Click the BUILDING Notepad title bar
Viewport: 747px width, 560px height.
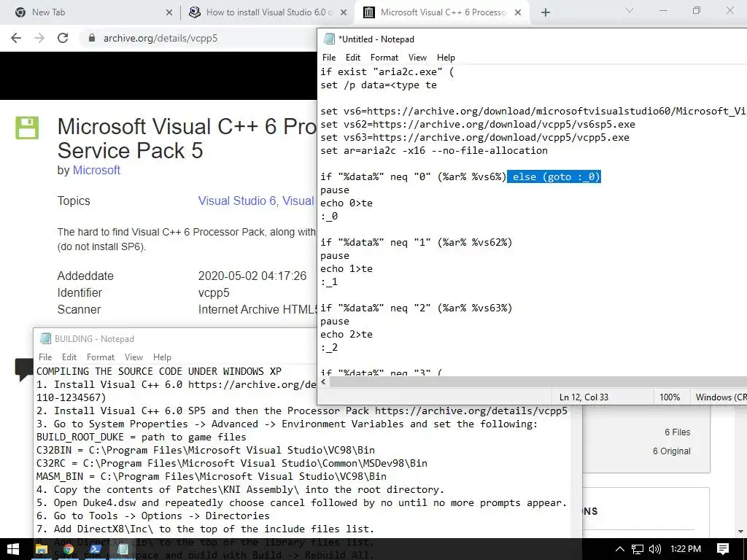(x=174, y=338)
